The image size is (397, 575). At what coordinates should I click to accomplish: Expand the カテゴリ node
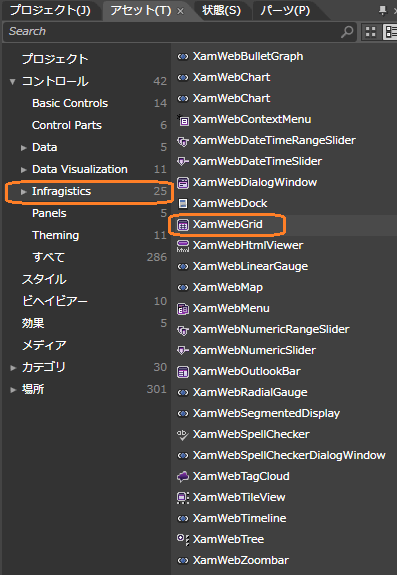13,368
